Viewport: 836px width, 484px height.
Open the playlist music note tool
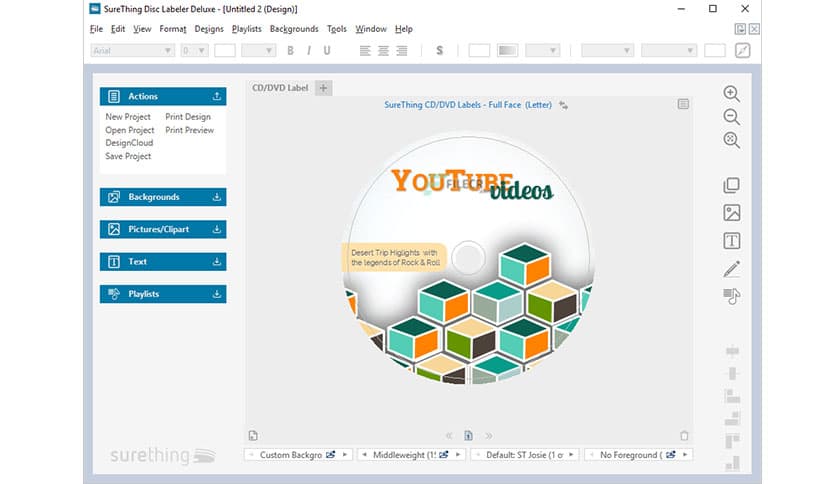coord(732,296)
